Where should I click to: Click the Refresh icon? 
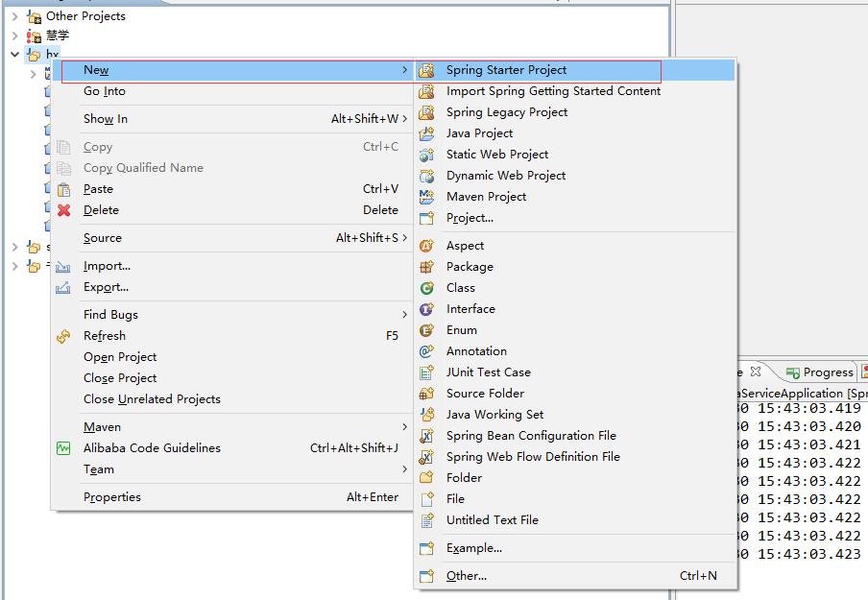tap(63, 336)
